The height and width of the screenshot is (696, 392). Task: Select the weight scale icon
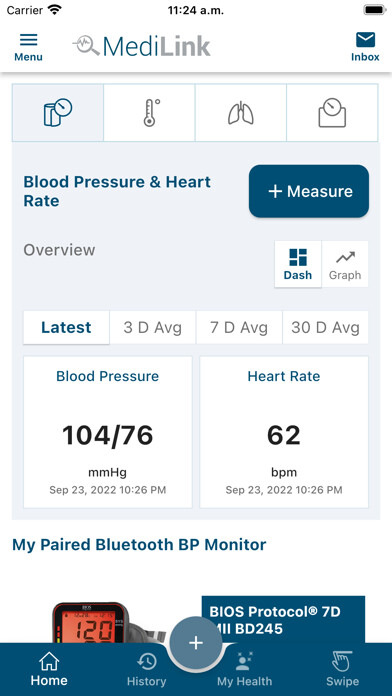click(332, 113)
